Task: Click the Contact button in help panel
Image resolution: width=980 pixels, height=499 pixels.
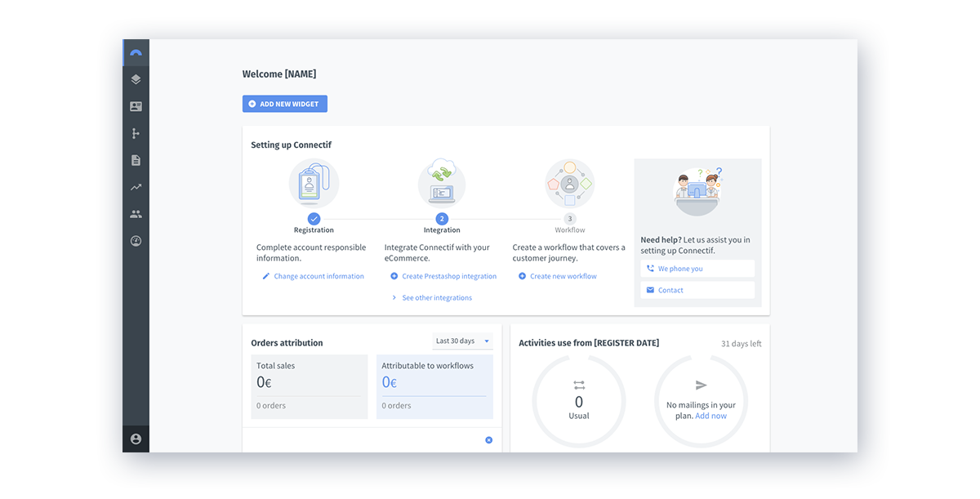Action: [697, 290]
